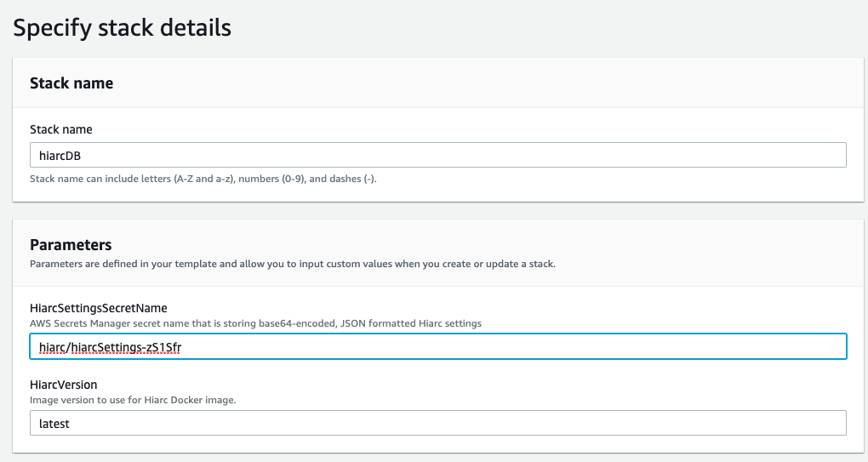Click the Stack name input field

(438, 155)
